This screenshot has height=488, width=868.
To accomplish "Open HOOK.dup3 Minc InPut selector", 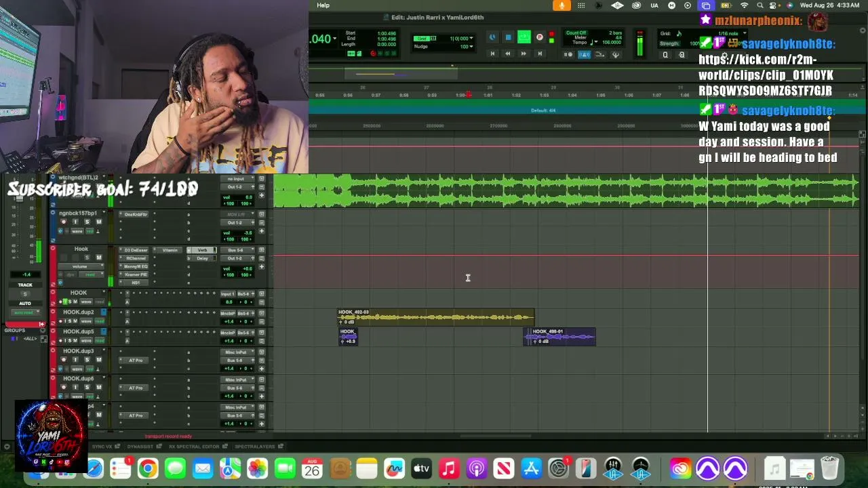I will 236,352.
